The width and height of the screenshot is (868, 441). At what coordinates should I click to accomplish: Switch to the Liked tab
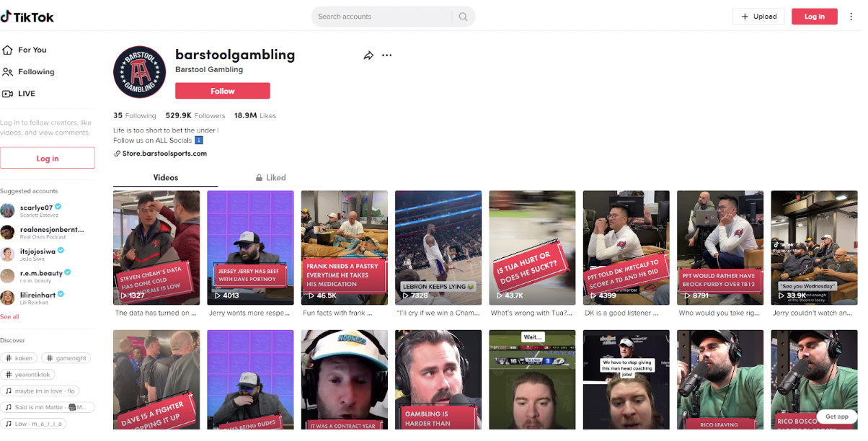click(270, 177)
